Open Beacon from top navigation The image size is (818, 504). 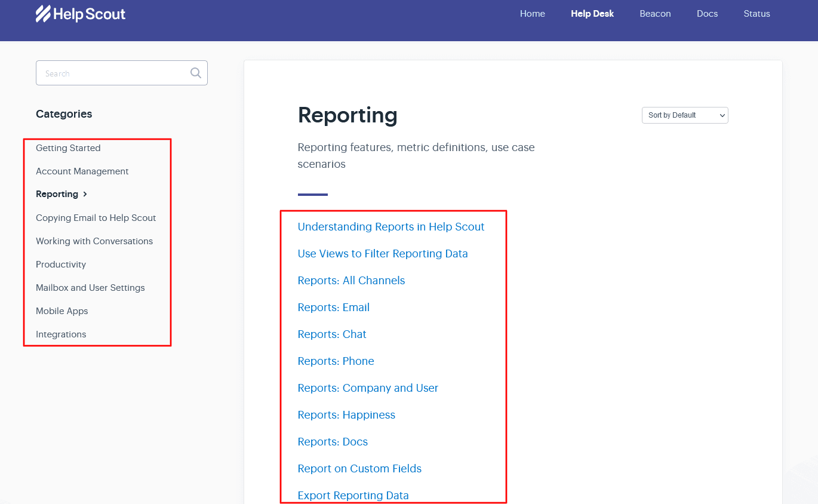tap(655, 14)
